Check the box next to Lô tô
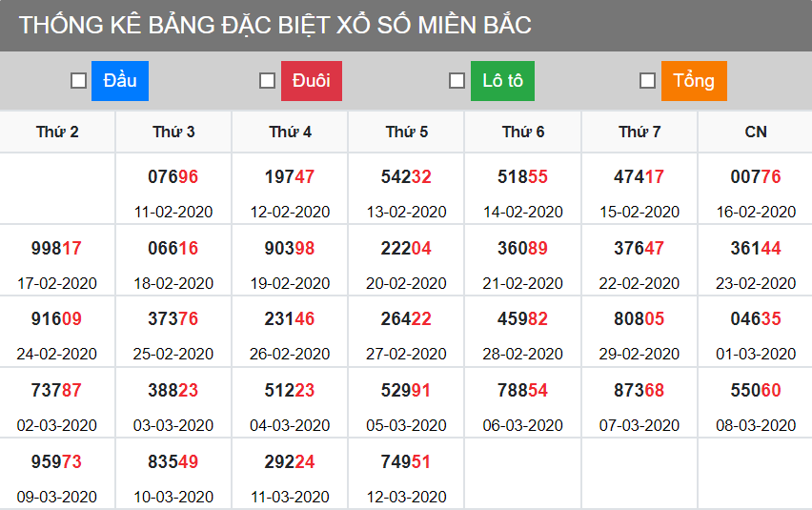The image size is (812, 510). tap(457, 81)
